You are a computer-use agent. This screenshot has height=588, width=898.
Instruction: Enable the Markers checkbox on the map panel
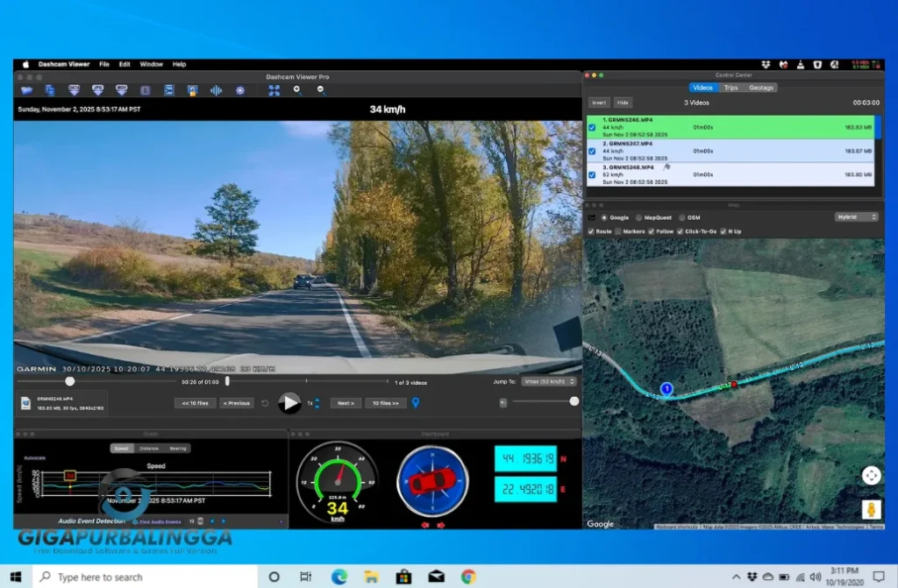click(x=619, y=230)
